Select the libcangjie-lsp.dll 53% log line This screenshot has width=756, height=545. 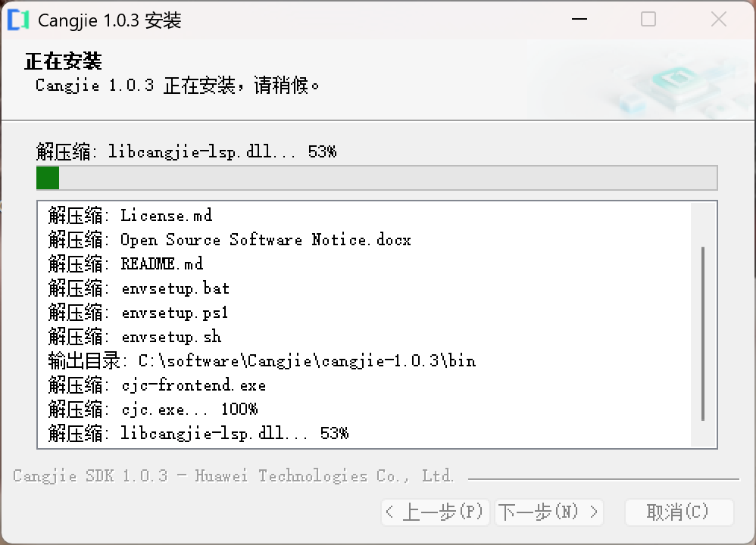click(197, 434)
